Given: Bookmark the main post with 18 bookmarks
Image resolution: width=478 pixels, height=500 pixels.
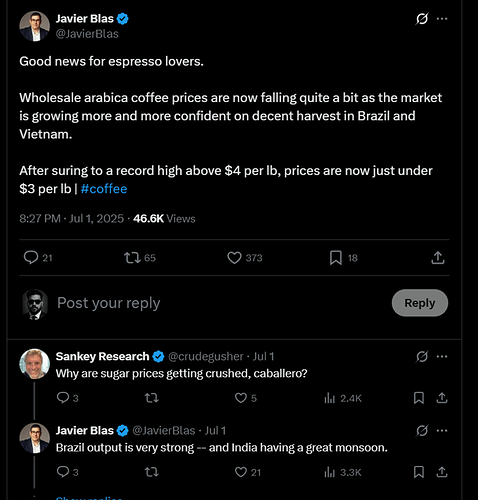Looking at the screenshot, I should click(343, 258).
